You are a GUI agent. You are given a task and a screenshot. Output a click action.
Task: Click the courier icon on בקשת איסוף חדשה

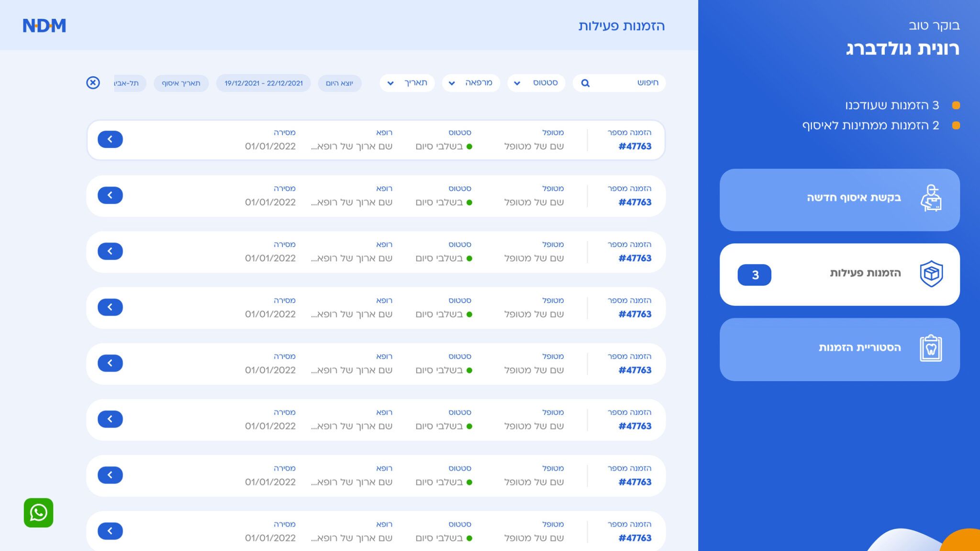[931, 198]
